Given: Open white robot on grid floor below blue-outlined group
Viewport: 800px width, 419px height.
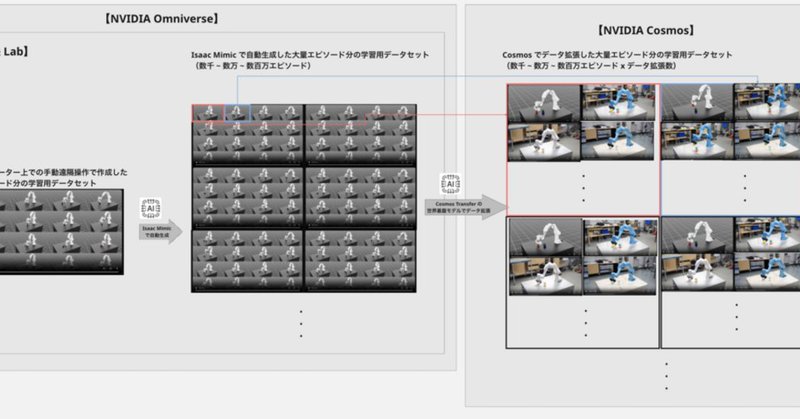Looking at the screenshot, I should 698,235.
